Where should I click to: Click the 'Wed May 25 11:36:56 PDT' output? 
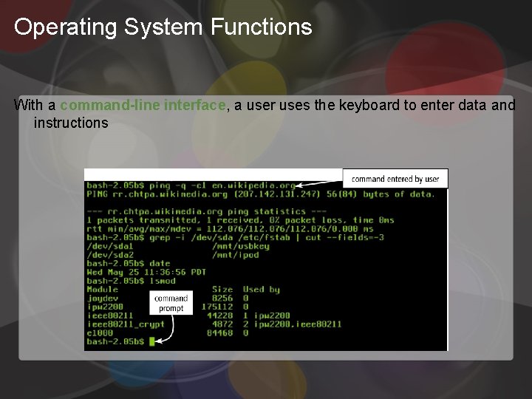(x=146, y=272)
